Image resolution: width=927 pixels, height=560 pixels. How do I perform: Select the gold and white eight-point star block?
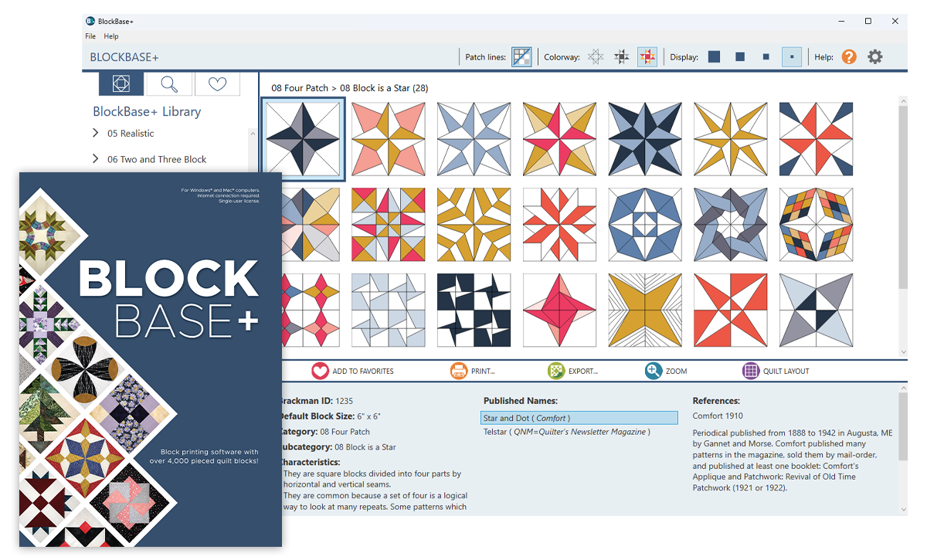(731, 140)
